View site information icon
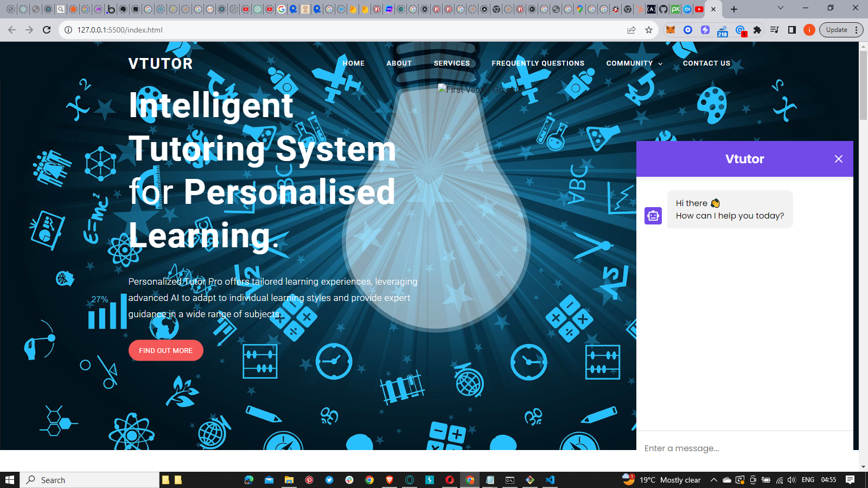868x488 pixels. (x=68, y=30)
